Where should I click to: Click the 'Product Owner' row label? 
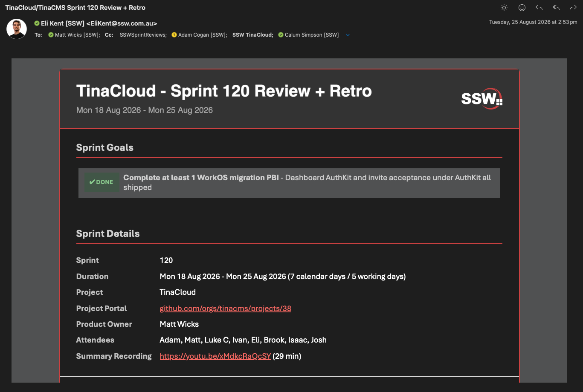(104, 324)
